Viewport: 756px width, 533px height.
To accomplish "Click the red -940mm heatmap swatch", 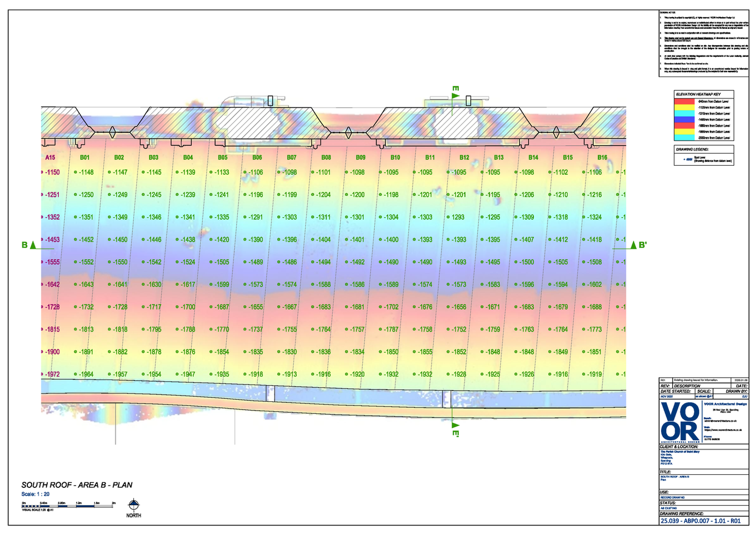I will [685, 101].
